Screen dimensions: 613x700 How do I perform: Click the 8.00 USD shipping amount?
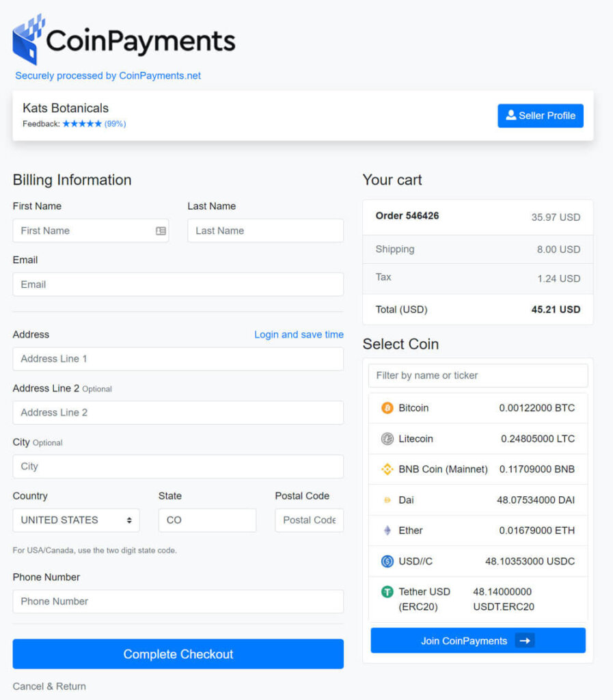pos(558,250)
